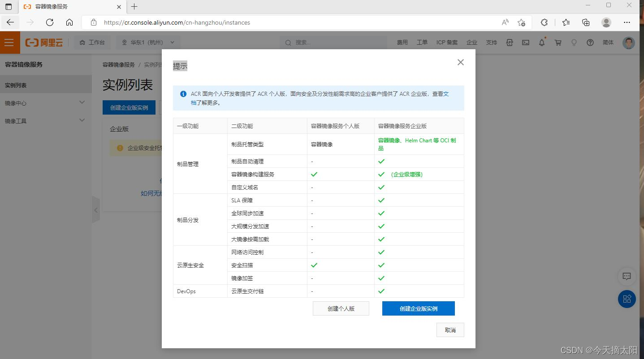Open the API developer tool icon
Image resolution: width=644 pixels, height=359 pixels.
click(510, 43)
